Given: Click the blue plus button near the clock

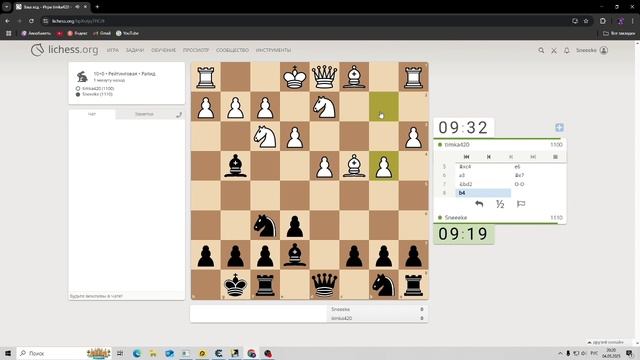Looking at the screenshot, I should tap(559, 127).
